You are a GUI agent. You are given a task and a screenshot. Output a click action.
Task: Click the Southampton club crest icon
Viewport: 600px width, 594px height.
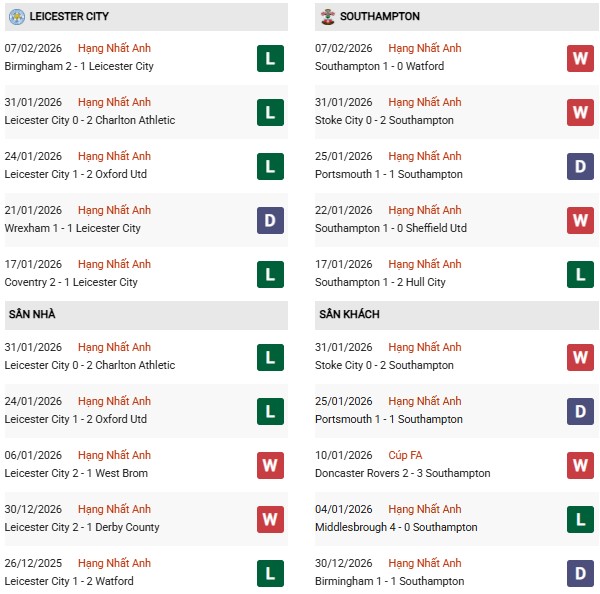point(327,16)
